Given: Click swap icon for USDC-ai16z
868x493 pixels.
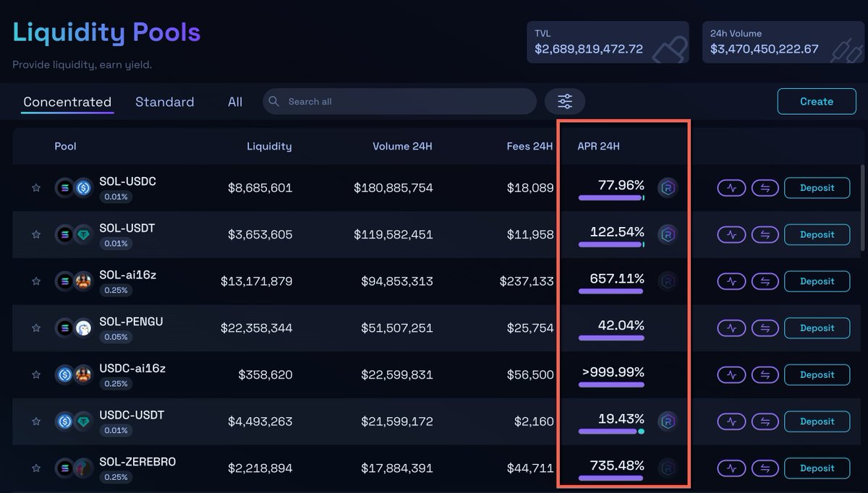Looking at the screenshot, I should [x=765, y=374].
